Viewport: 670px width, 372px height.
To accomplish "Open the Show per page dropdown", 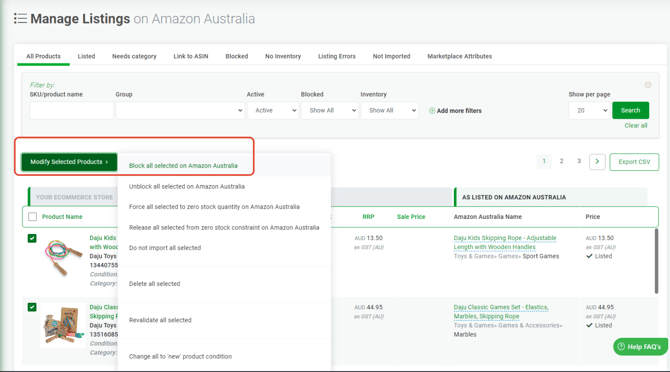I will [x=589, y=110].
